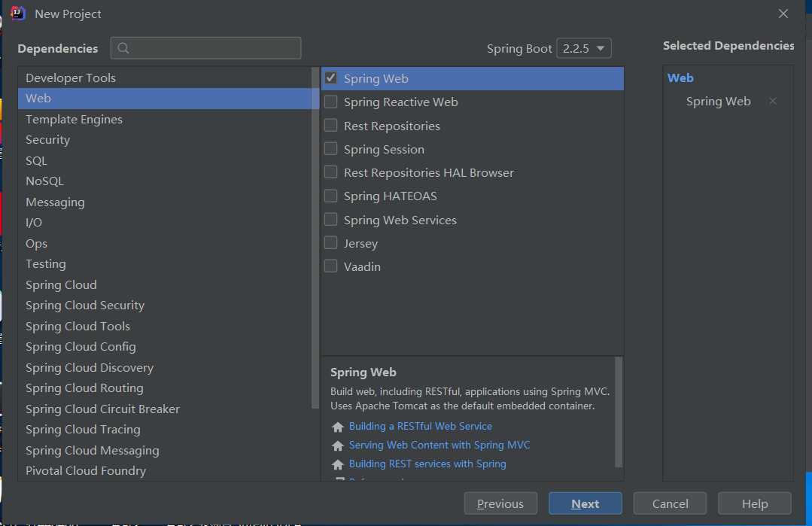Select Spring Cloud Circuit Breaker category
The image size is (812, 526).
click(165, 409)
